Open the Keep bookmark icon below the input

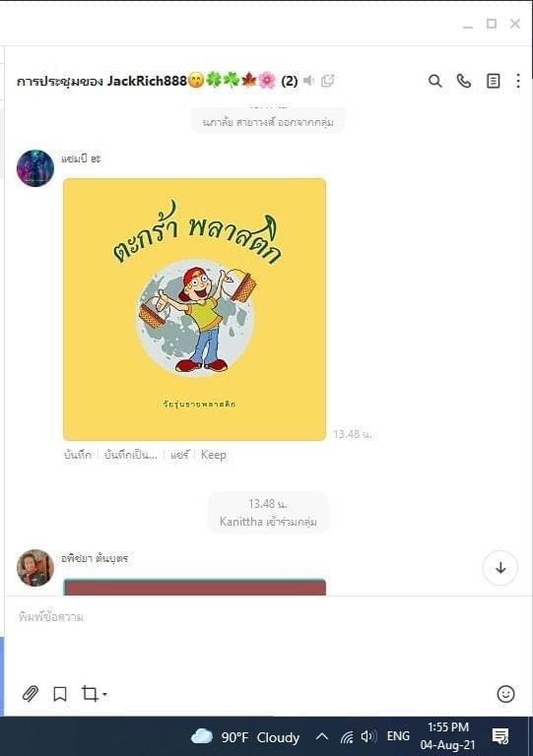click(60, 694)
